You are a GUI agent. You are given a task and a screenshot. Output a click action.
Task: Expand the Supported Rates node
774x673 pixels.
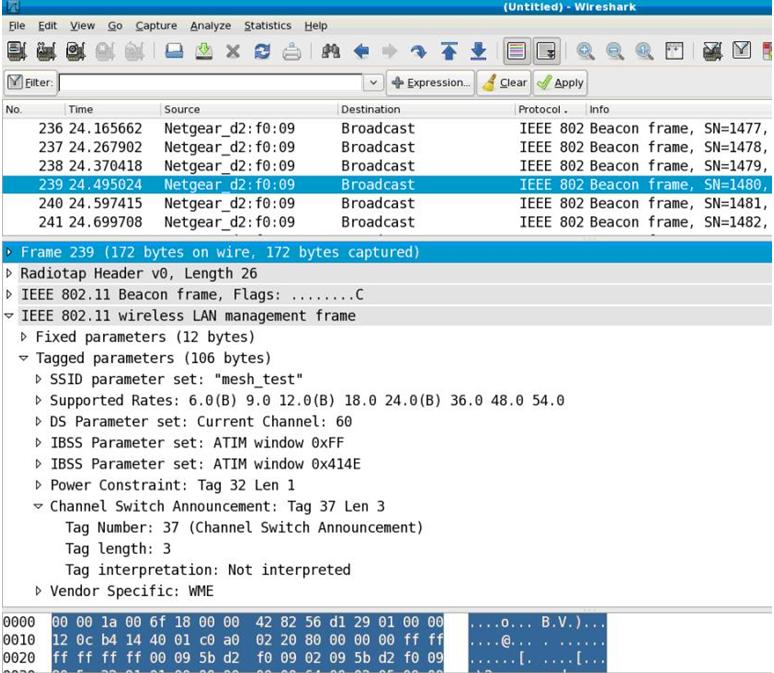39,400
